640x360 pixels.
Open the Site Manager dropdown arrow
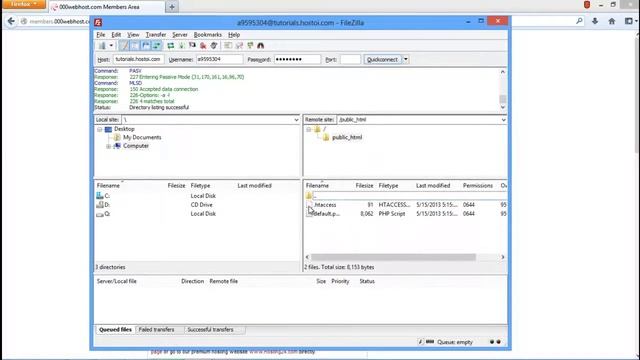pyautogui.click(x=111, y=46)
